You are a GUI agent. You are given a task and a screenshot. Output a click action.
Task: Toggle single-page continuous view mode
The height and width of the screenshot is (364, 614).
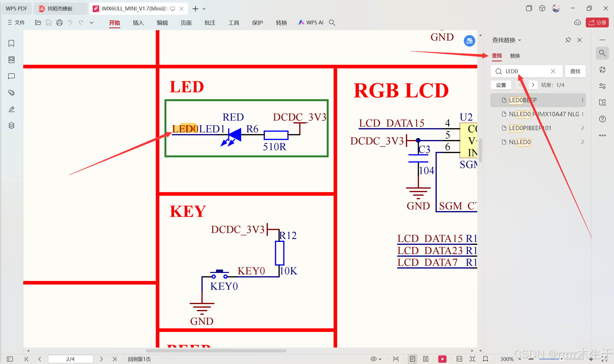point(412,359)
